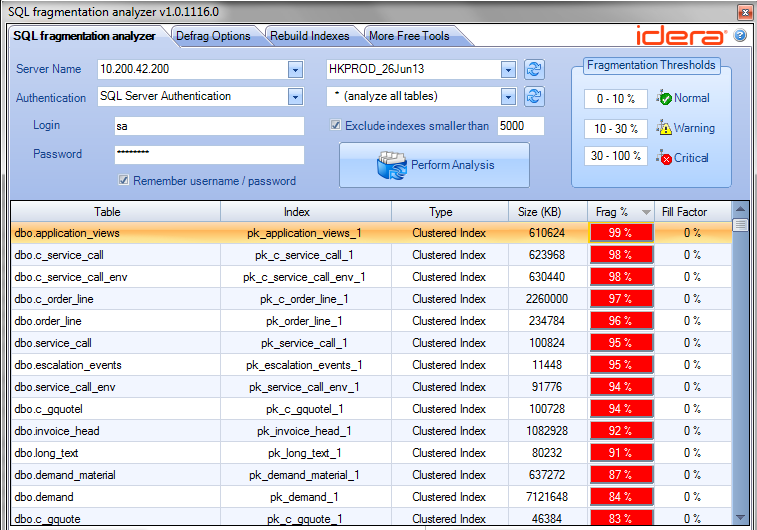This screenshot has width=757, height=530.
Task: Open the Defrag Options tab
Action: 213,36
